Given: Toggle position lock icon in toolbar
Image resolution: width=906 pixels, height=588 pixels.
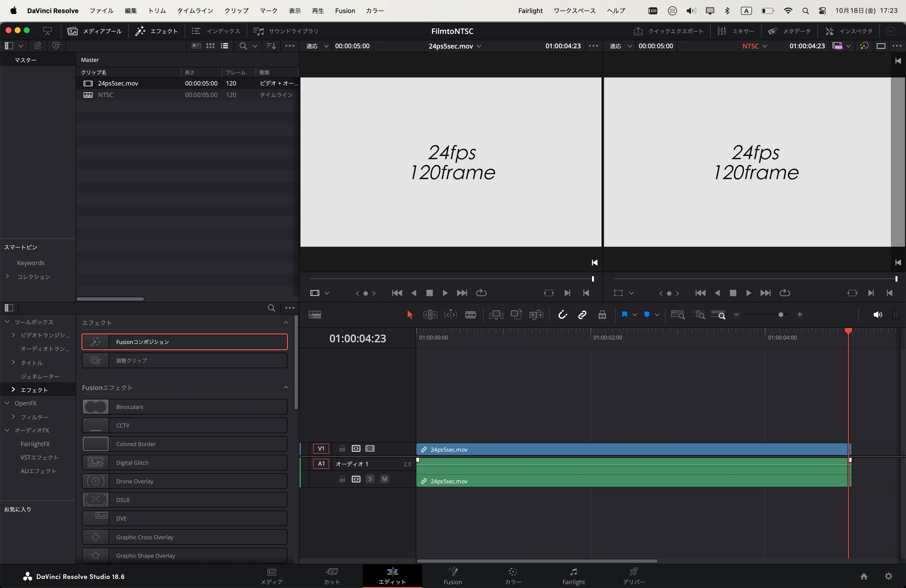Looking at the screenshot, I should click(x=602, y=315).
